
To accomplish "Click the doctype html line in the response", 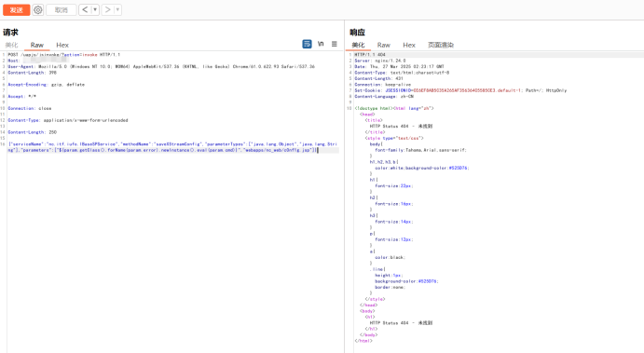I will 394,108.
